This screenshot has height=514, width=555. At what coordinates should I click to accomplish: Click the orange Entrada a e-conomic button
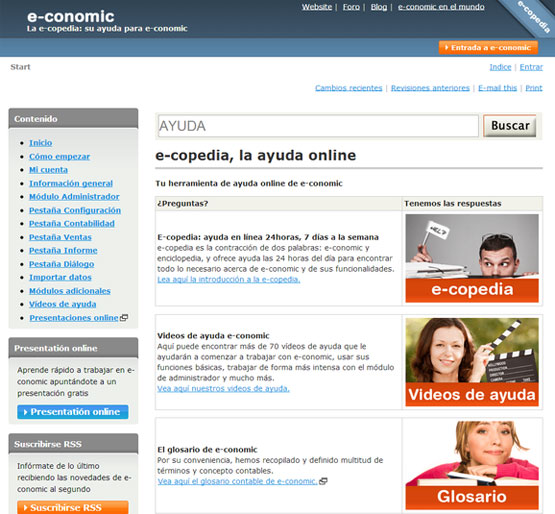(488, 47)
